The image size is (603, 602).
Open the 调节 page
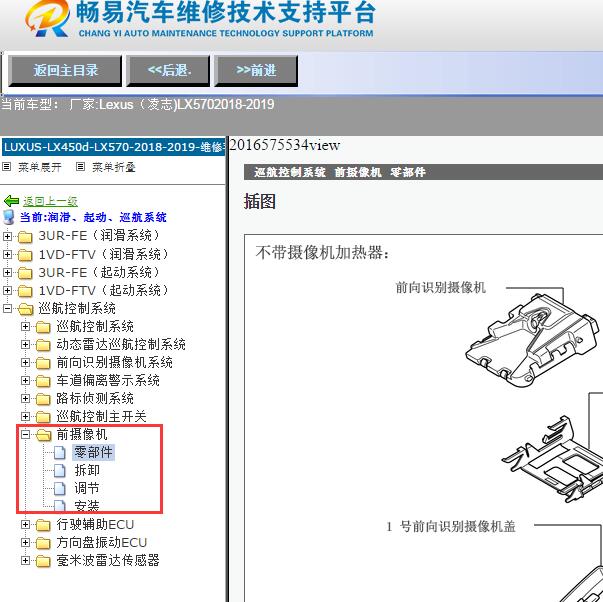click(x=87, y=489)
